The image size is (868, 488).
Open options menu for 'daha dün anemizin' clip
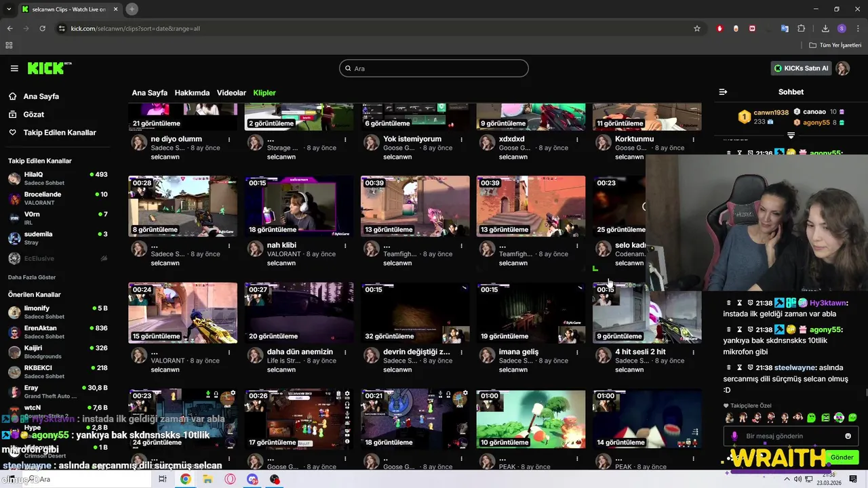[x=345, y=352]
